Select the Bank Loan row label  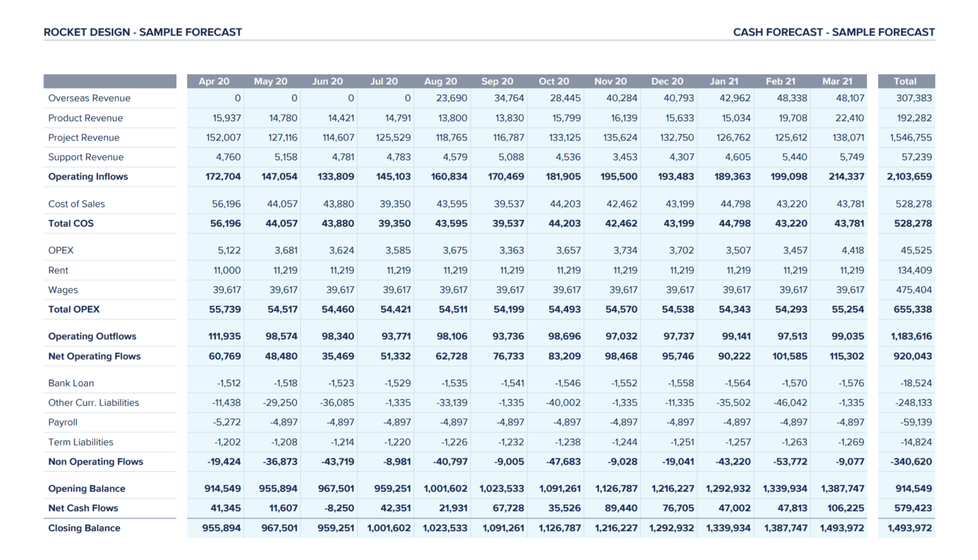tap(71, 382)
